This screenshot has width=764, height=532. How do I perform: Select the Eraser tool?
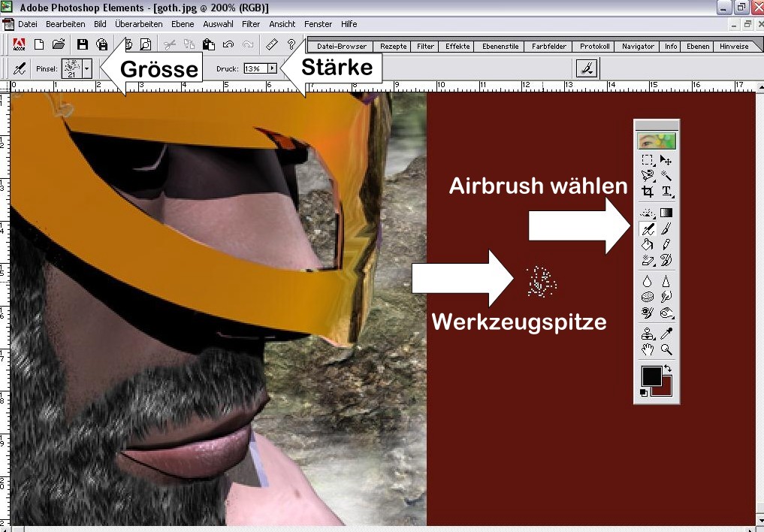click(x=648, y=260)
